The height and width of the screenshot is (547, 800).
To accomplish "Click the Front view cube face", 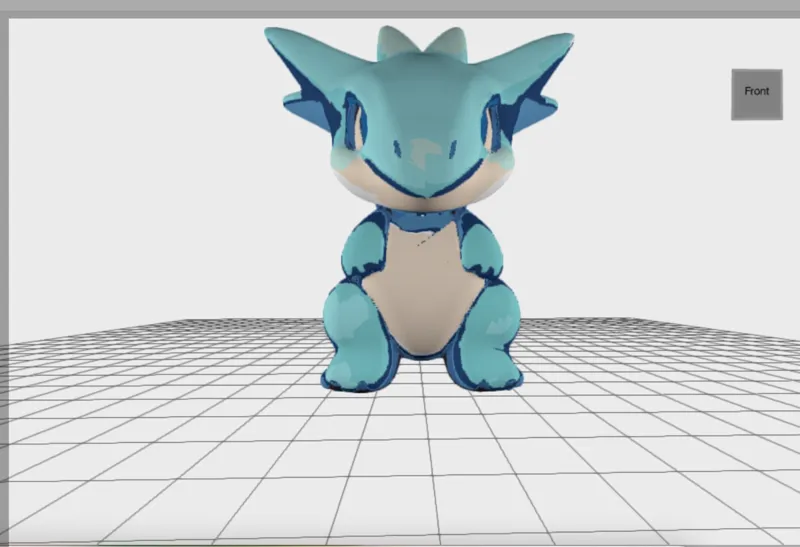I will [757, 94].
